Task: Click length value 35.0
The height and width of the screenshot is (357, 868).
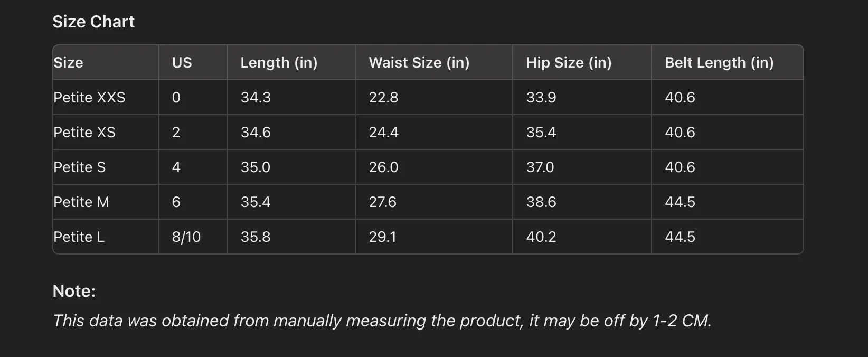Action: [256, 167]
